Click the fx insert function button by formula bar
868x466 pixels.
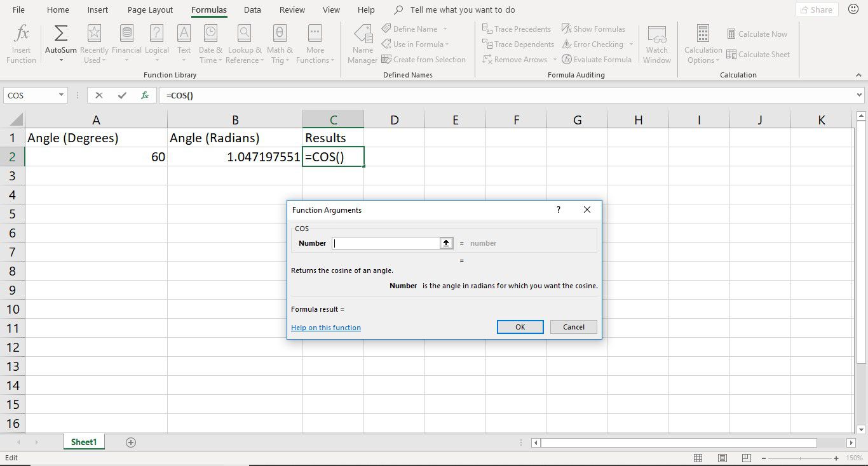click(145, 95)
